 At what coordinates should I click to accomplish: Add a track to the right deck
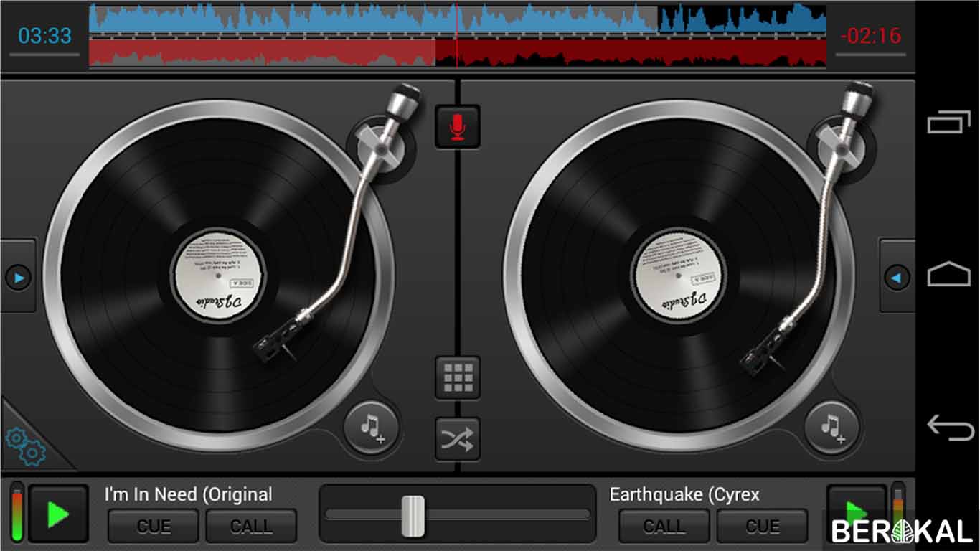pos(831,428)
